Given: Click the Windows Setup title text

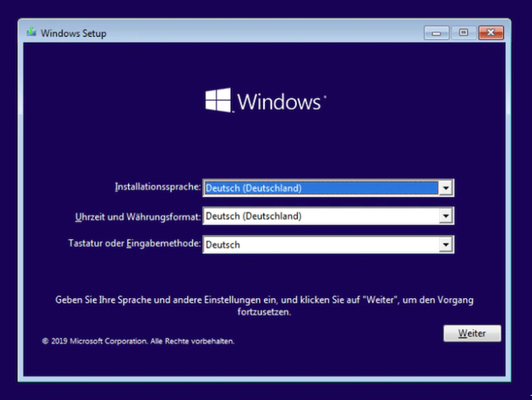Looking at the screenshot, I should (x=73, y=33).
